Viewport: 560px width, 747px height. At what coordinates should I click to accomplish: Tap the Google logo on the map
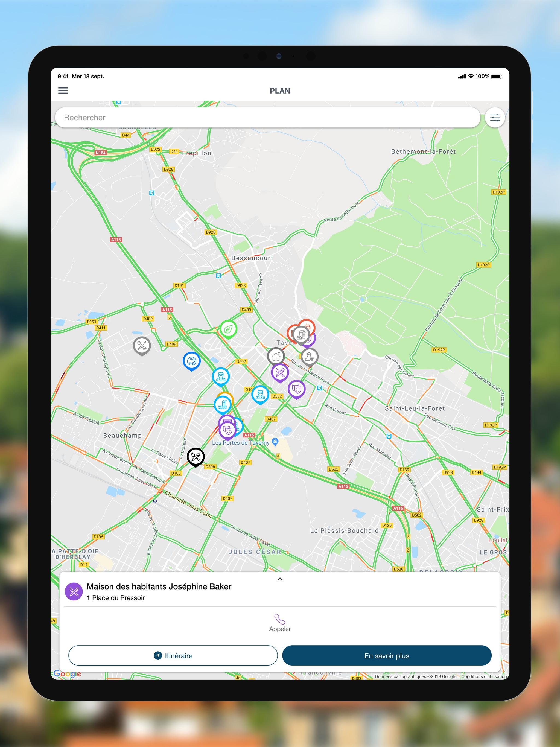pyautogui.click(x=67, y=674)
